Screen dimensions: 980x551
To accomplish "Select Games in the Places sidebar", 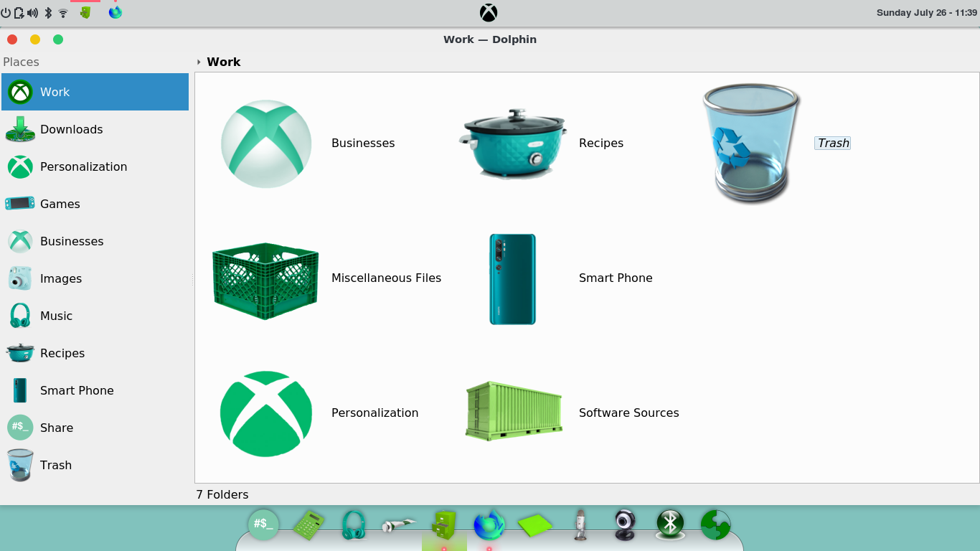I will point(60,204).
